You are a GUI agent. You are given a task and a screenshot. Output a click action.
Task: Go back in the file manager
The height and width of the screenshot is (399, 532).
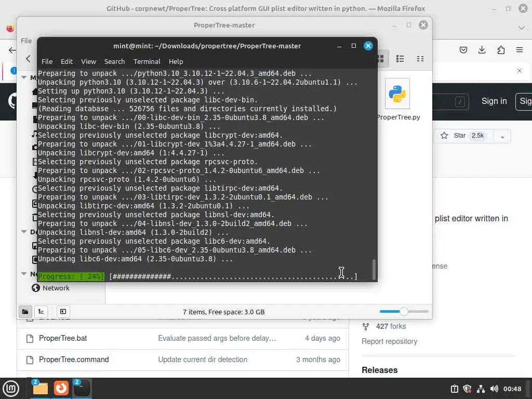pos(28,59)
